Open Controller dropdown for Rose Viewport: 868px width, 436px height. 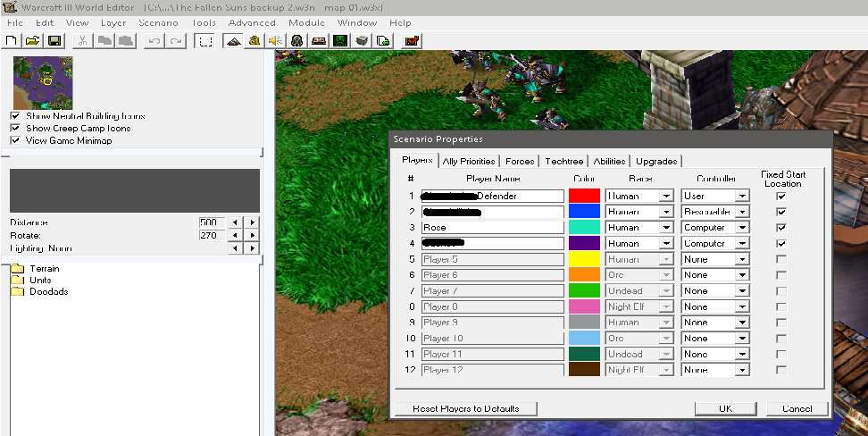(742, 228)
